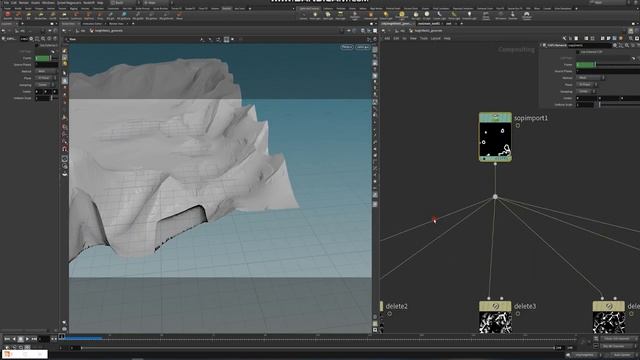Screen dimensions: 640x360
Task: Click the delete2 node label
Action: pyautogui.click(x=396, y=306)
